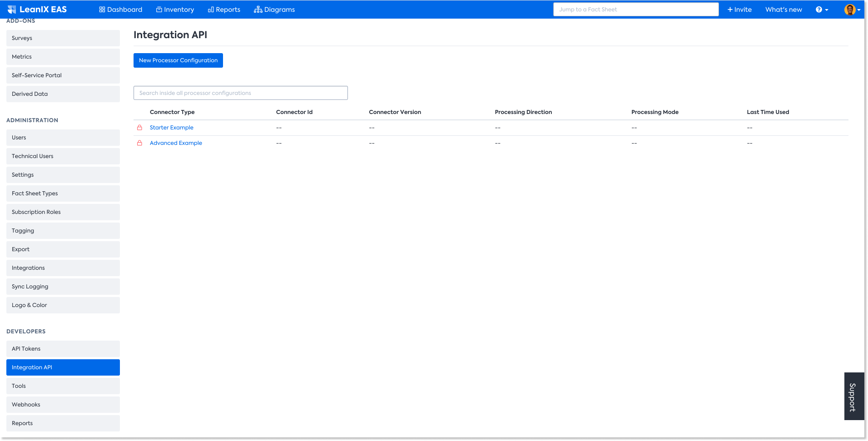Open Export in the sidebar
This screenshot has height=441, width=868.
point(63,249)
